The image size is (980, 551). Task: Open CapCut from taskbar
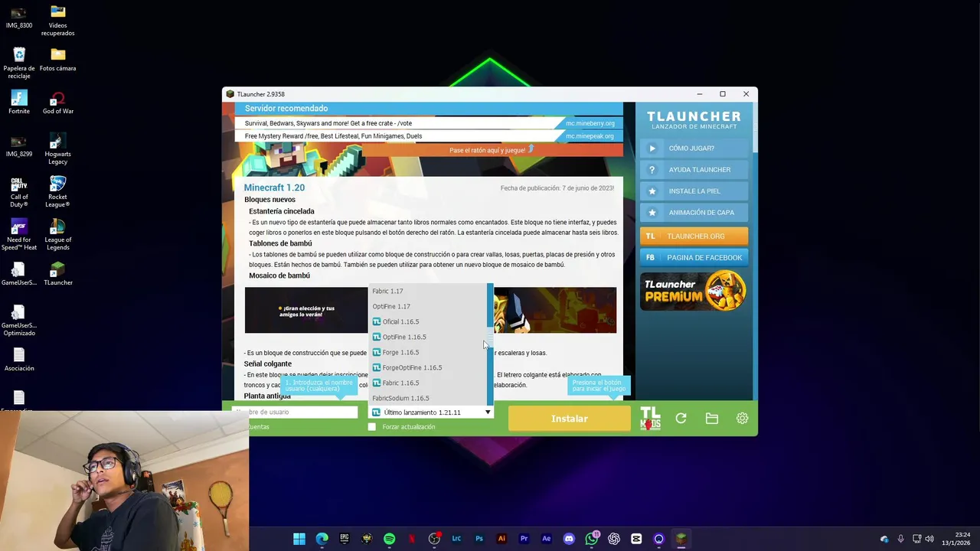[x=636, y=539]
